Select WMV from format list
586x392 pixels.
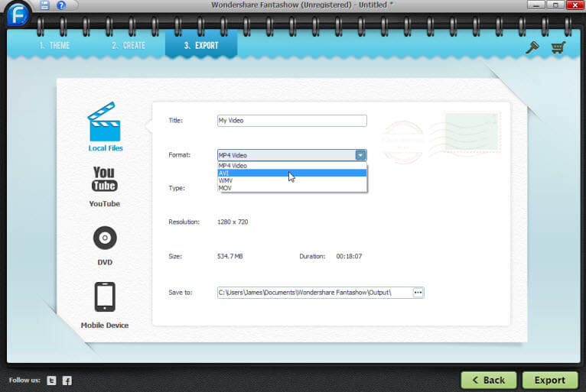pos(292,180)
